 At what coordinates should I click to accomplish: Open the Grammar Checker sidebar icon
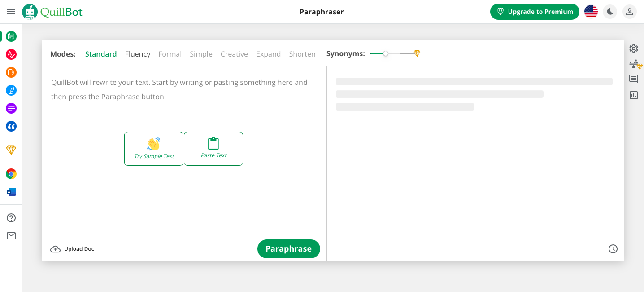coord(11,54)
